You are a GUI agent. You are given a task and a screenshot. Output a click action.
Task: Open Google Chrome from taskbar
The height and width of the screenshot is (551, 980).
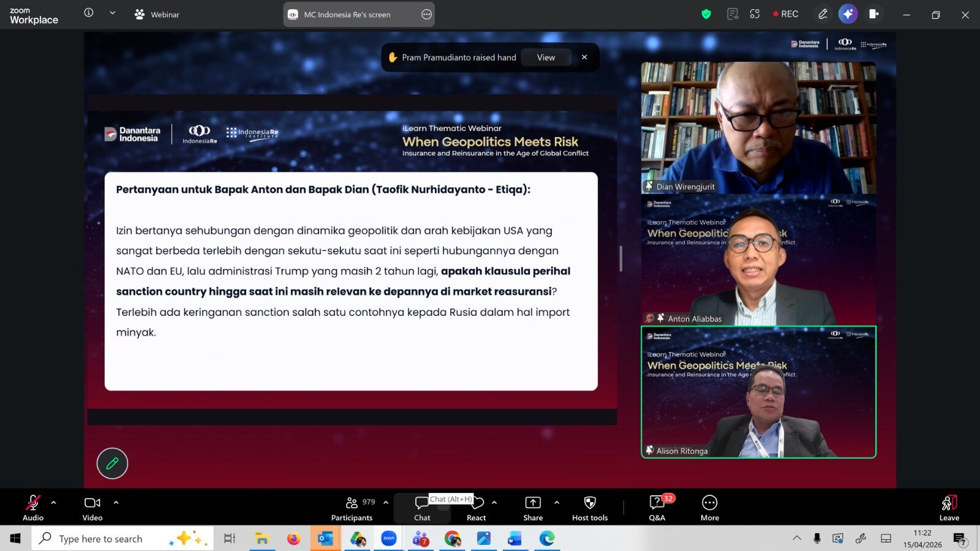point(453,539)
